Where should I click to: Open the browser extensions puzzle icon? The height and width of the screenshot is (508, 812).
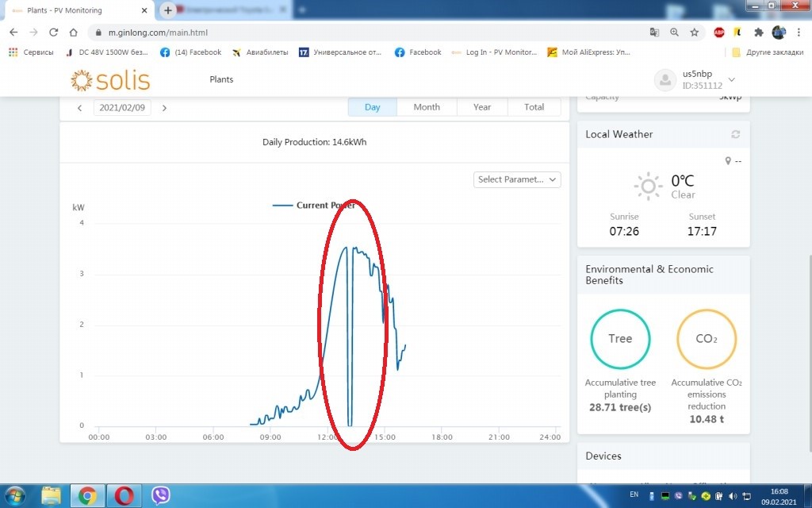(x=758, y=33)
